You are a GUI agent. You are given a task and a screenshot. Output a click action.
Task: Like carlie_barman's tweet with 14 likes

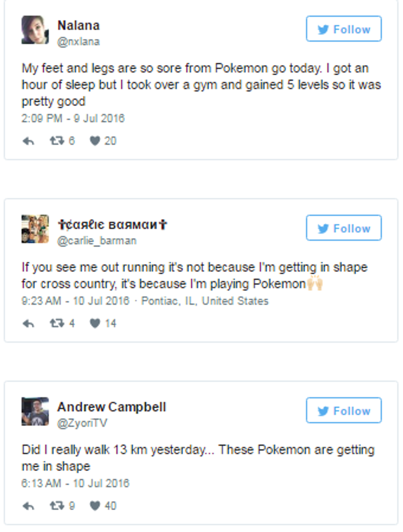(95, 324)
